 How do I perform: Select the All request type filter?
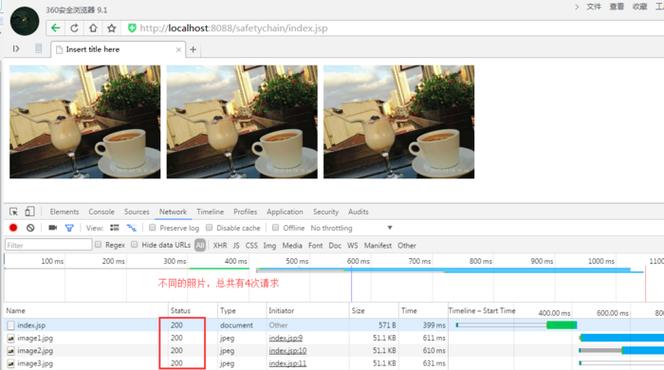pos(200,245)
